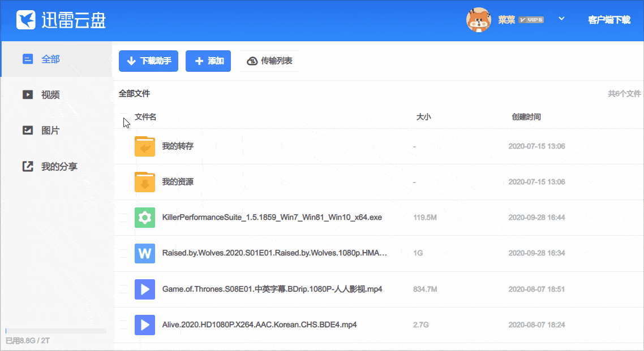
Task: Open the 视频 section in the sidebar
Action: [50, 95]
